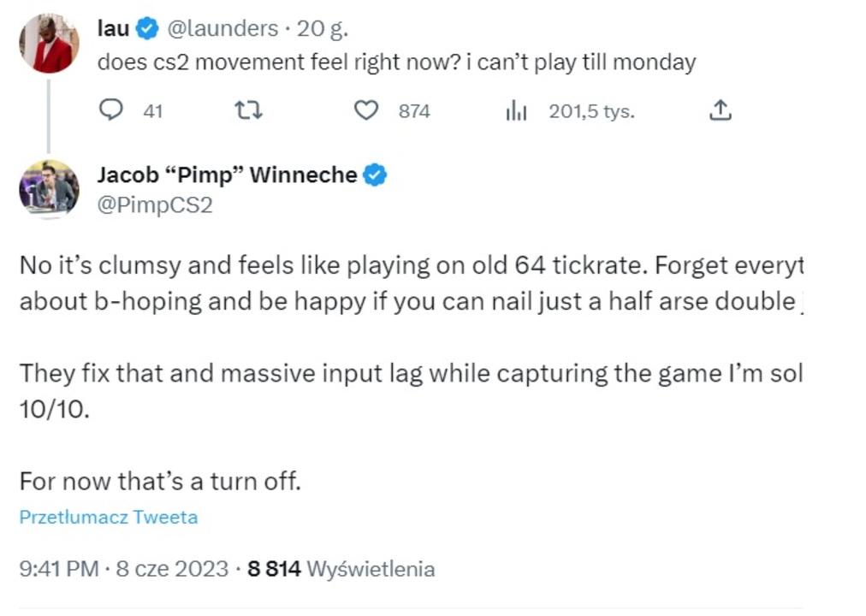Click the reply speech bubble icon

[111, 110]
